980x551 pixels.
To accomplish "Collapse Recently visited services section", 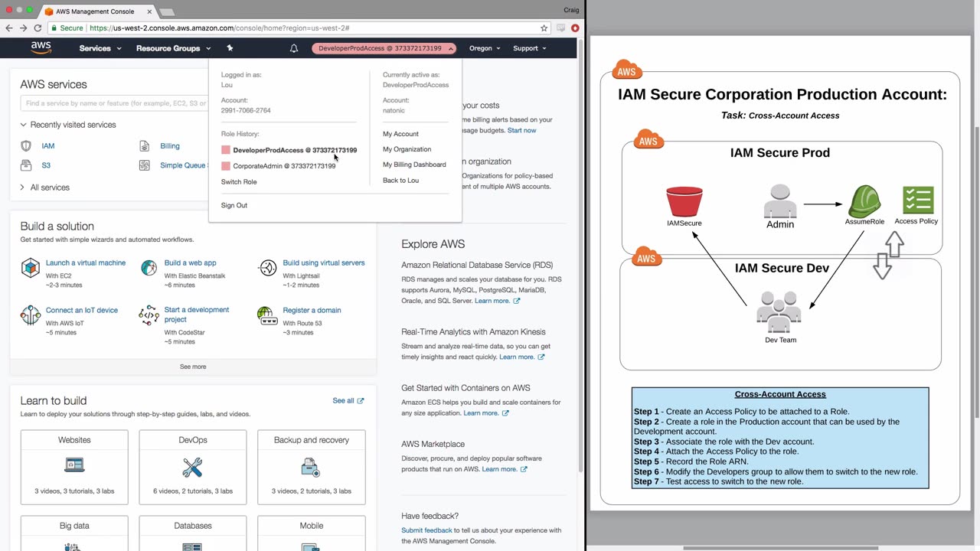I will (68, 125).
